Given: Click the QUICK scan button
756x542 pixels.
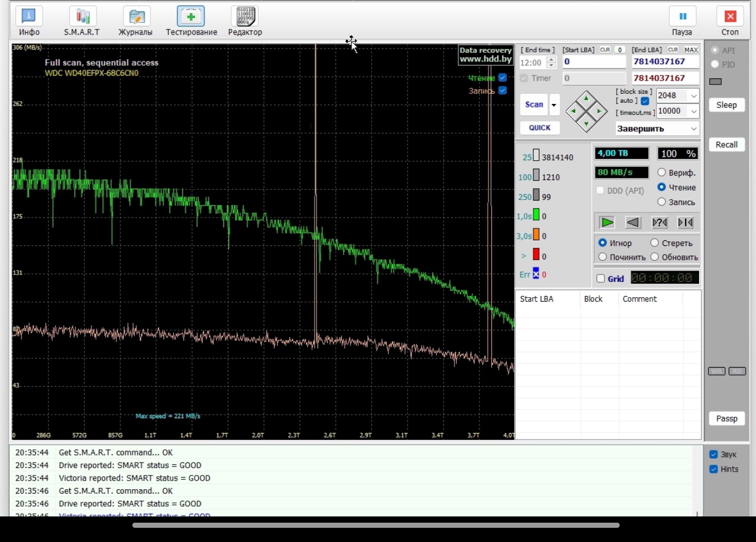Looking at the screenshot, I should point(540,128).
